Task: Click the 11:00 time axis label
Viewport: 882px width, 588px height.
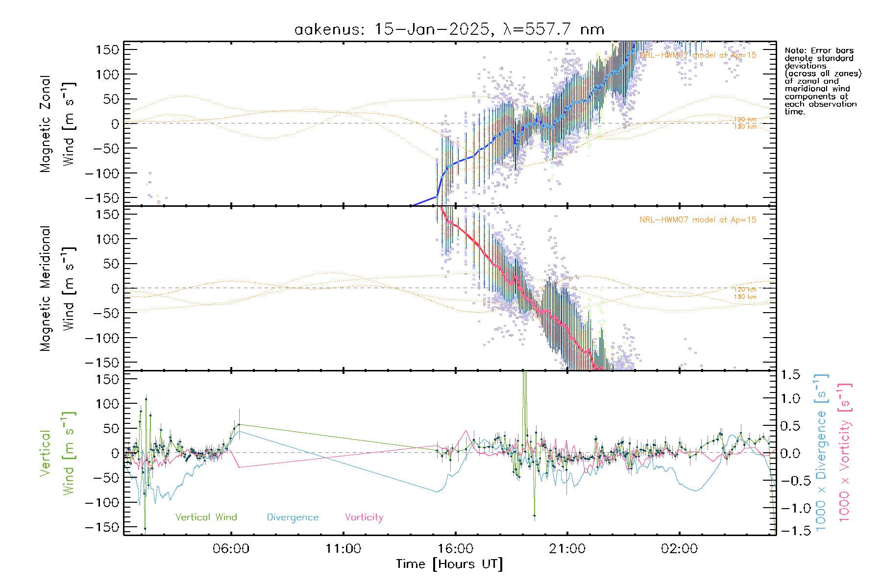Action: 343,549
